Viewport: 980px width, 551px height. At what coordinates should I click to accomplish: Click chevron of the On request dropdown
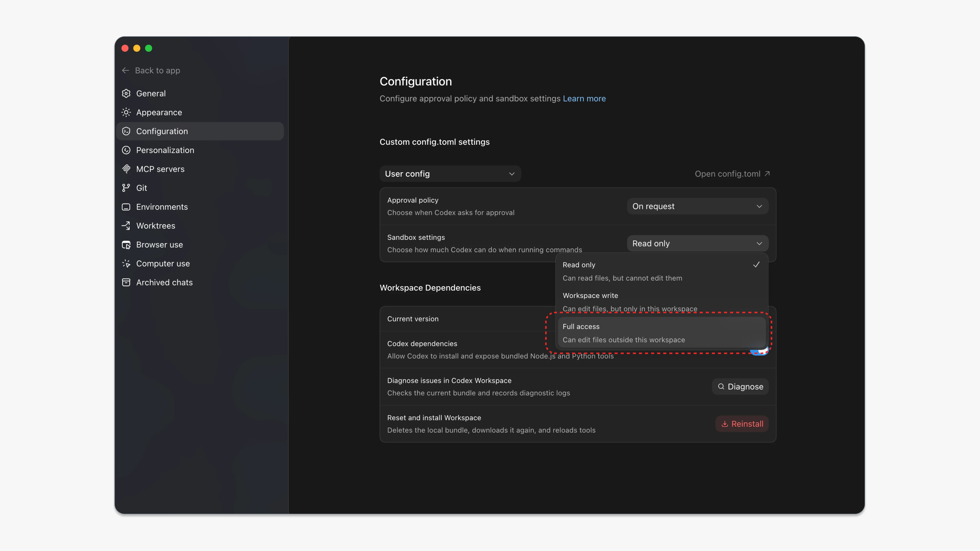click(x=759, y=206)
